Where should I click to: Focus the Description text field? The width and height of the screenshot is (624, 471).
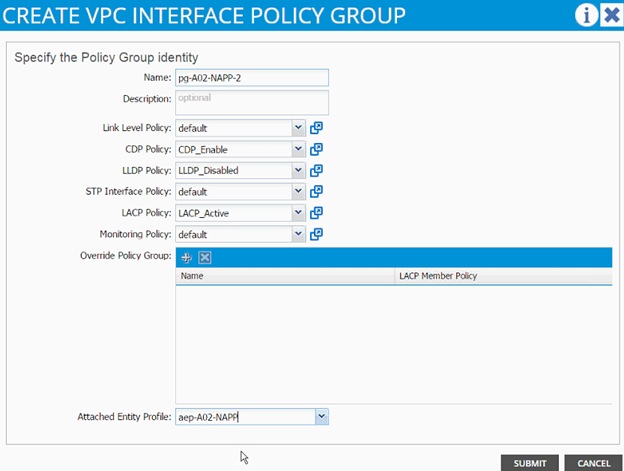coord(252,103)
